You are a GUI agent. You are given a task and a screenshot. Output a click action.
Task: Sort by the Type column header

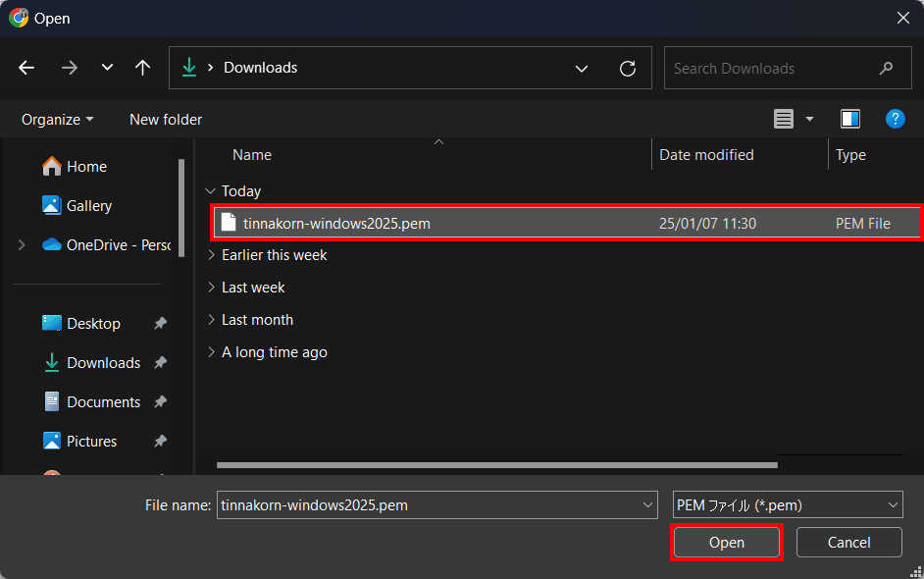click(x=851, y=155)
